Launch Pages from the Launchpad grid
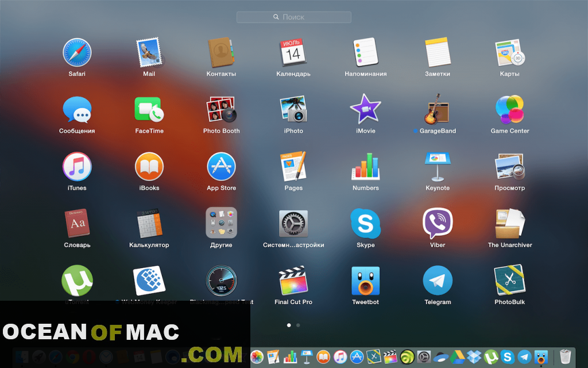The image size is (588, 368). tap(293, 167)
